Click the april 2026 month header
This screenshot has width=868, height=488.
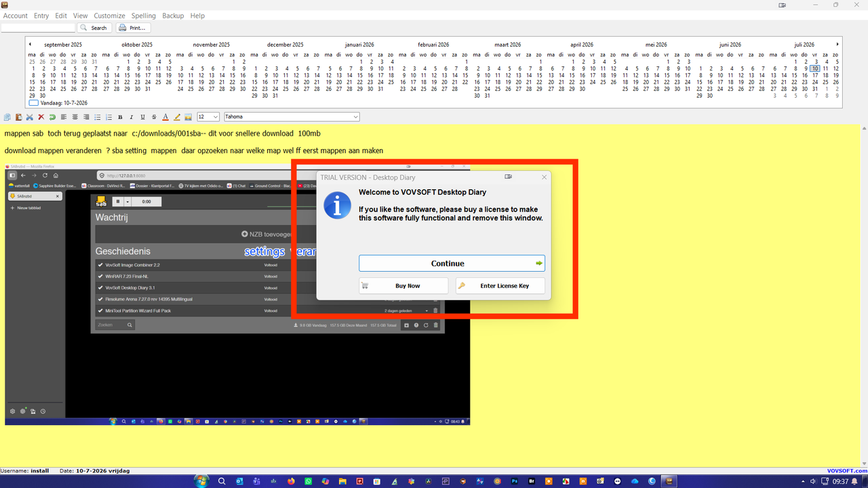coord(582,45)
